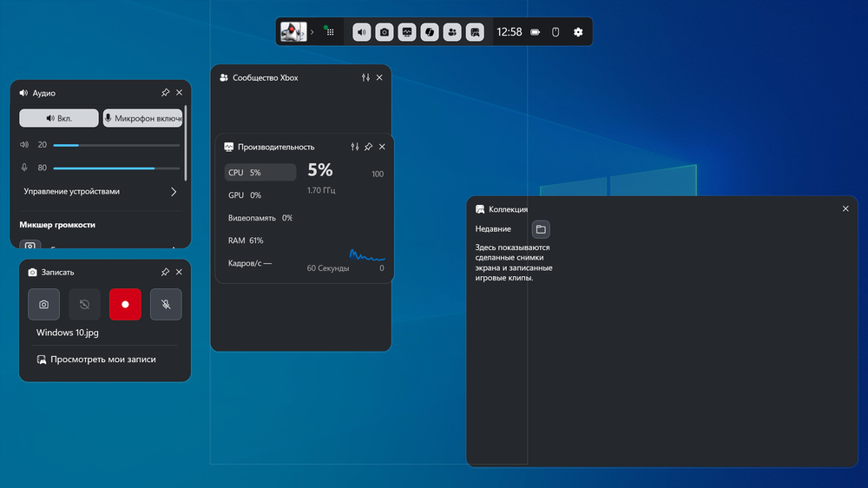Select the 'Кадров/с' tab

(260, 263)
